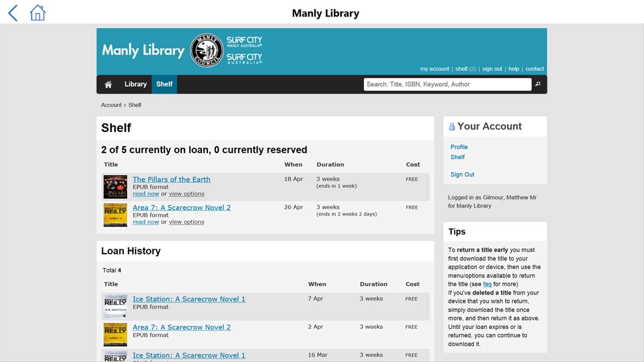Open shelf (2) in the header links
This screenshot has height=362, width=644.
tap(466, 69)
